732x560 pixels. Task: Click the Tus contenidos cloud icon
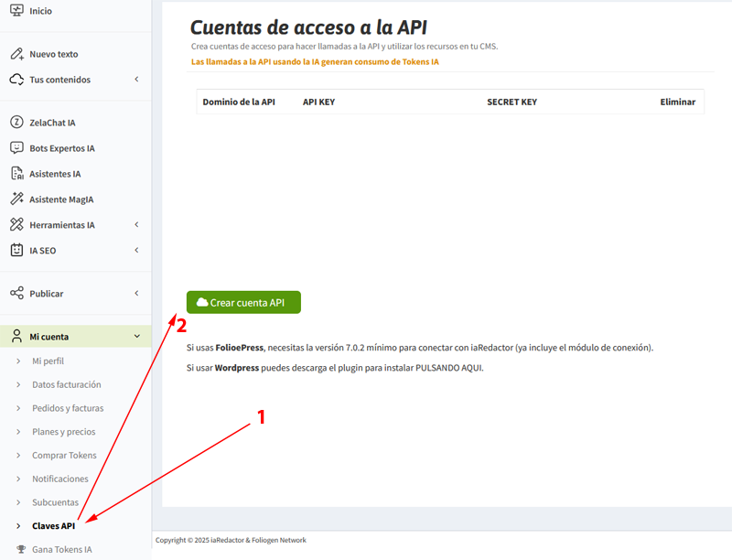(x=16, y=80)
